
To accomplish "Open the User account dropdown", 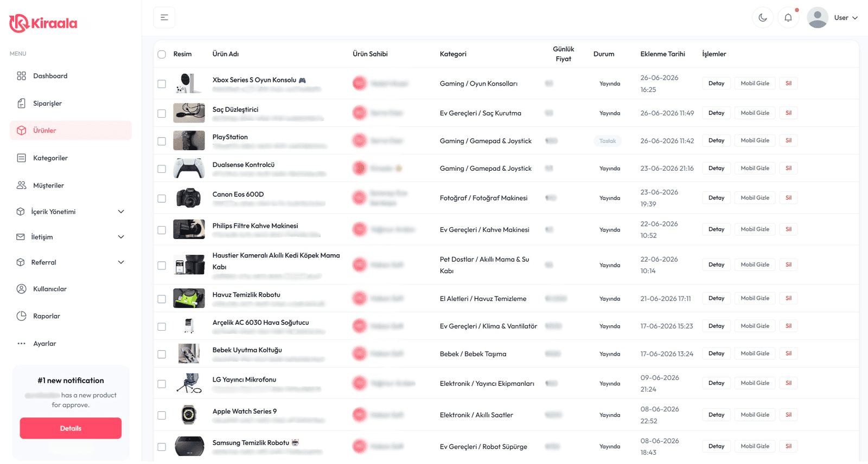I will click(x=833, y=18).
